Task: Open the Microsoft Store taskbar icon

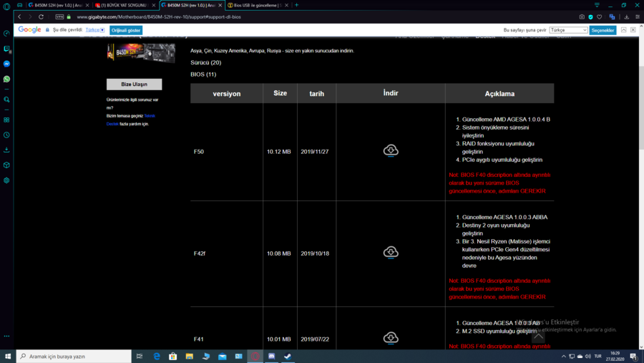Action: click(x=173, y=356)
